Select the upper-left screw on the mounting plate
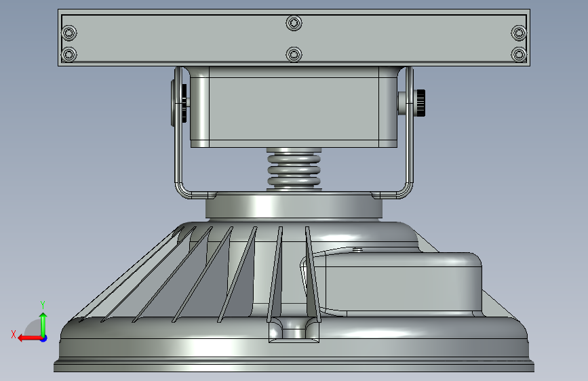Screen dimensions: 588x381 69,33
